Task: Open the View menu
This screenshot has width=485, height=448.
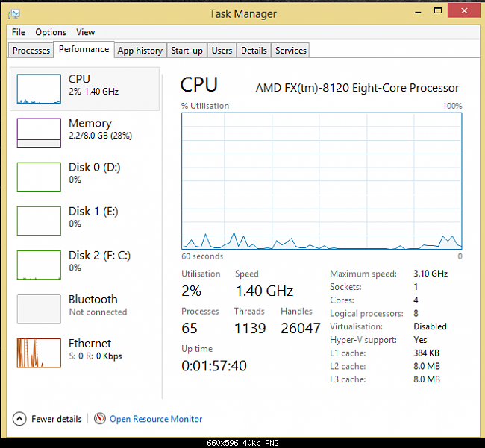Action: click(86, 32)
